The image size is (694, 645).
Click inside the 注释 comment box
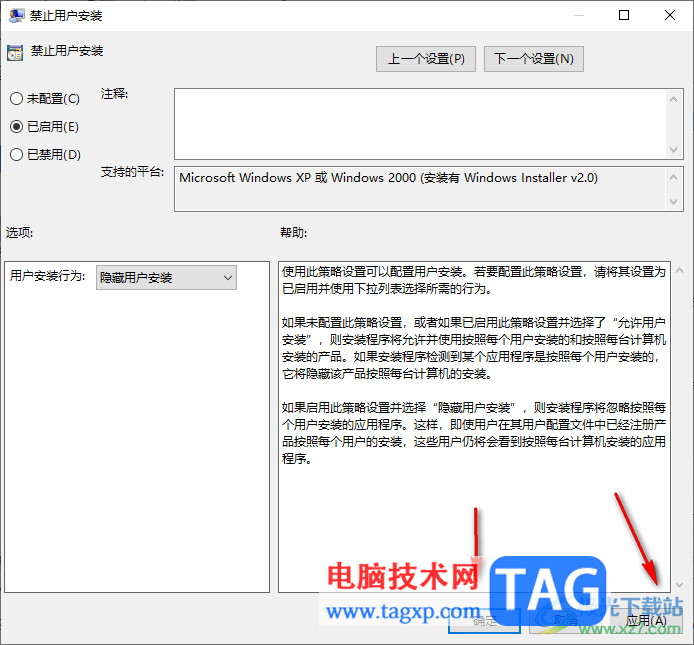[x=420, y=124]
